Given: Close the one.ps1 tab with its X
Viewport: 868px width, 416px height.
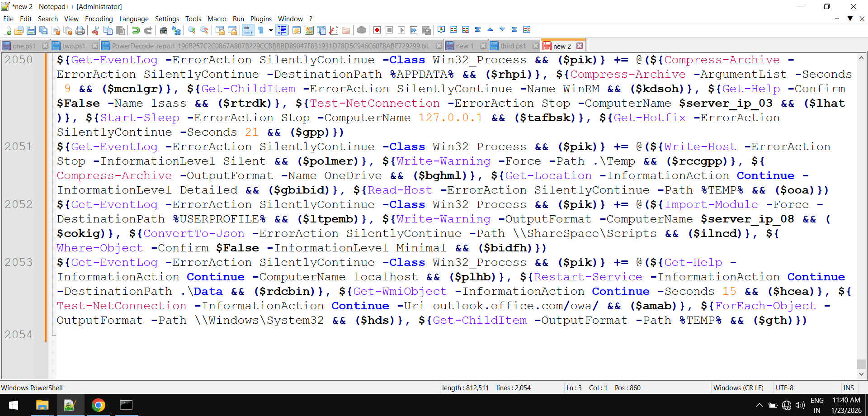Looking at the screenshot, I should point(45,46).
